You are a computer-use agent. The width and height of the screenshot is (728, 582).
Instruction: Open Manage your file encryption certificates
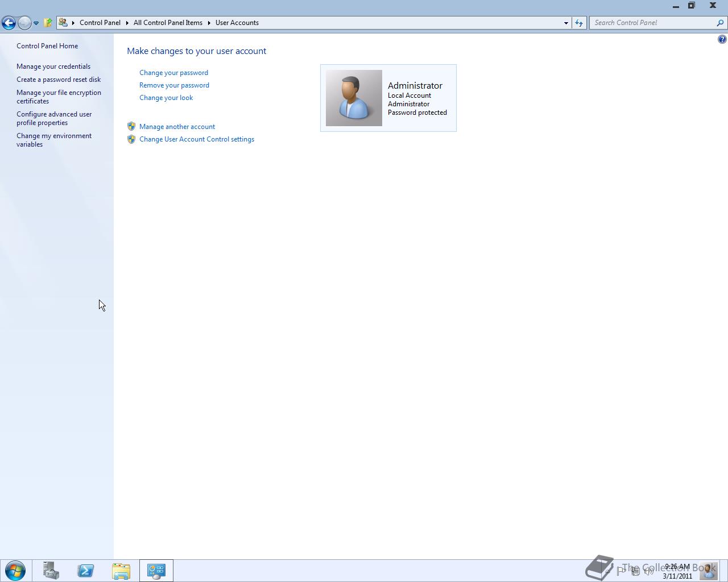click(x=59, y=97)
